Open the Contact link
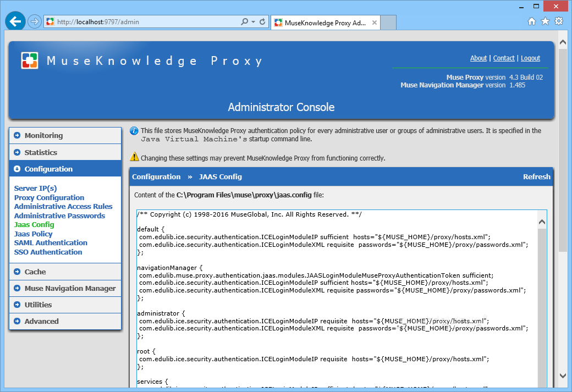572x392 pixels. pyautogui.click(x=504, y=58)
